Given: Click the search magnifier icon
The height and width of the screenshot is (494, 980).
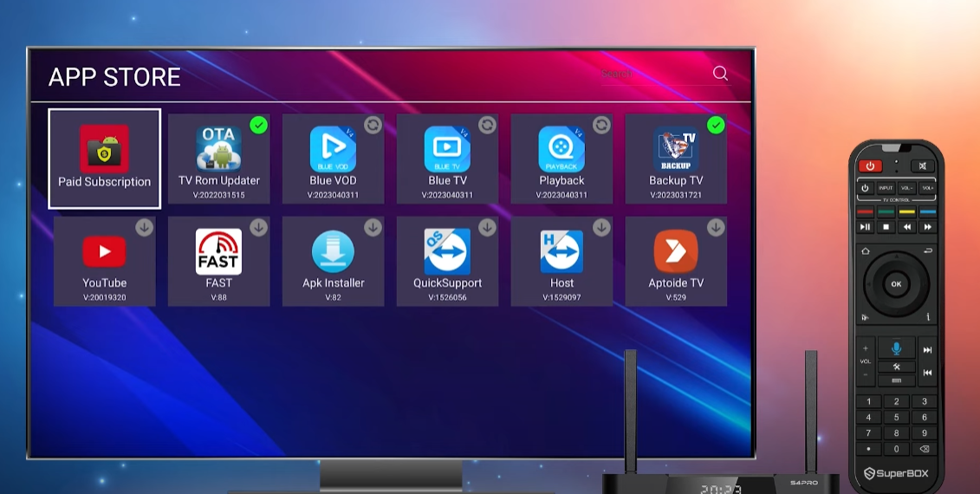Looking at the screenshot, I should 720,73.
